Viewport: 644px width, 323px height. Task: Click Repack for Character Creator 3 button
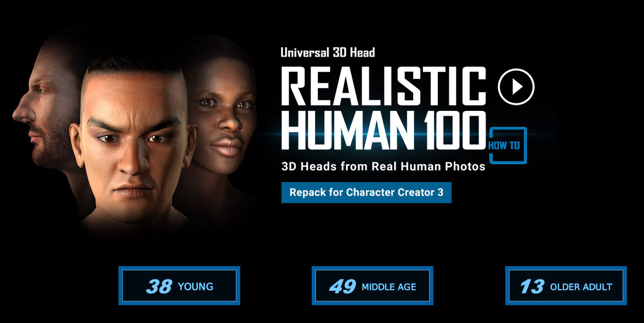[367, 193]
